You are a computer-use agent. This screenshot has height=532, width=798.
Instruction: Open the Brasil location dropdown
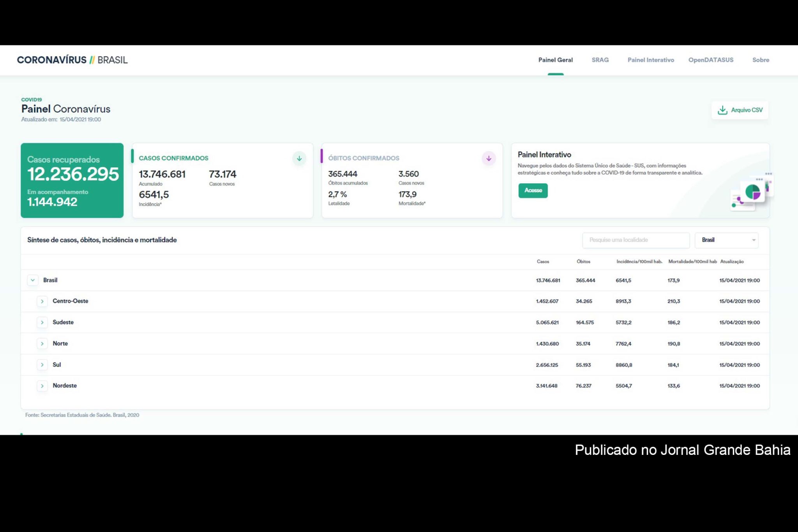[x=727, y=240]
